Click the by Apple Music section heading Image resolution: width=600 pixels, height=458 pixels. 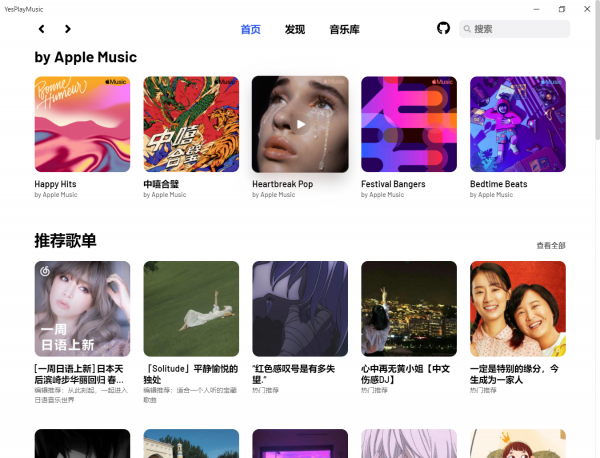point(86,57)
